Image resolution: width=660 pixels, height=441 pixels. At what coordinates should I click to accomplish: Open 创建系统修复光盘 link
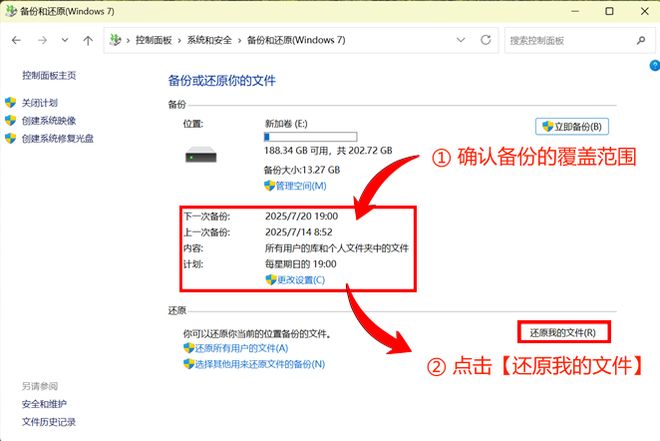click(58, 138)
